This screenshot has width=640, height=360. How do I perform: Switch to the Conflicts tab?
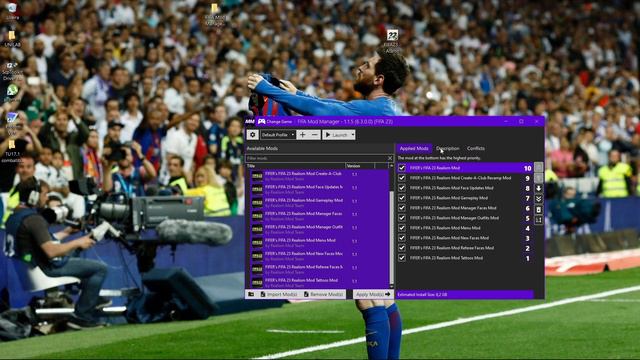point(476,149)
